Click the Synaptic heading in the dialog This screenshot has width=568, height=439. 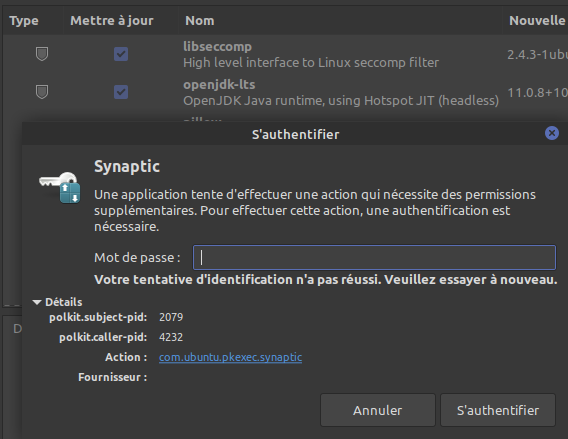[127, 167]
